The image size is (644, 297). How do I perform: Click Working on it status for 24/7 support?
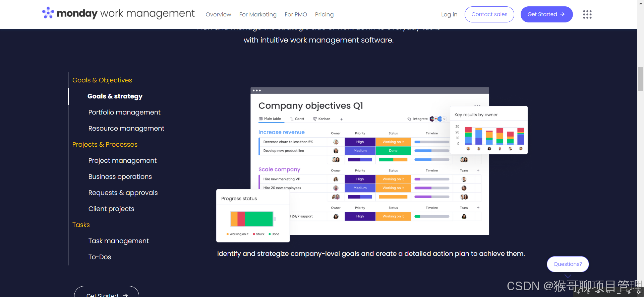[393, 216]
